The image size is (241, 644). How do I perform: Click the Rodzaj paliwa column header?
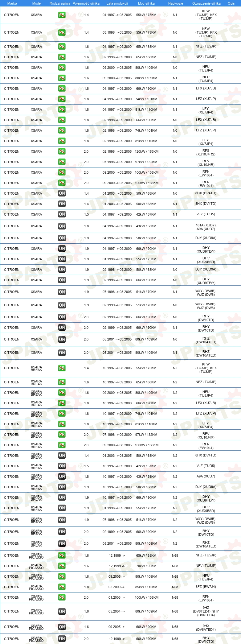tap(60, 3)
